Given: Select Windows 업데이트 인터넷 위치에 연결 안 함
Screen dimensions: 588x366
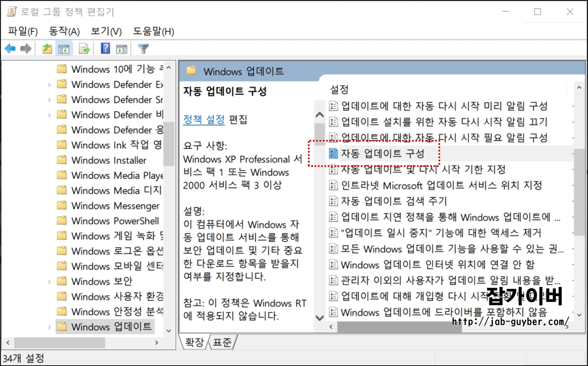Looking at the screenshot, I should pos(432,265).
